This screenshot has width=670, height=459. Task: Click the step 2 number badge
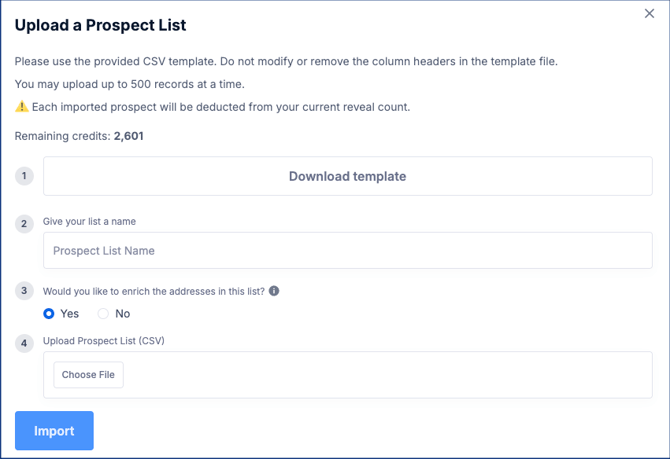click(25, 224)
